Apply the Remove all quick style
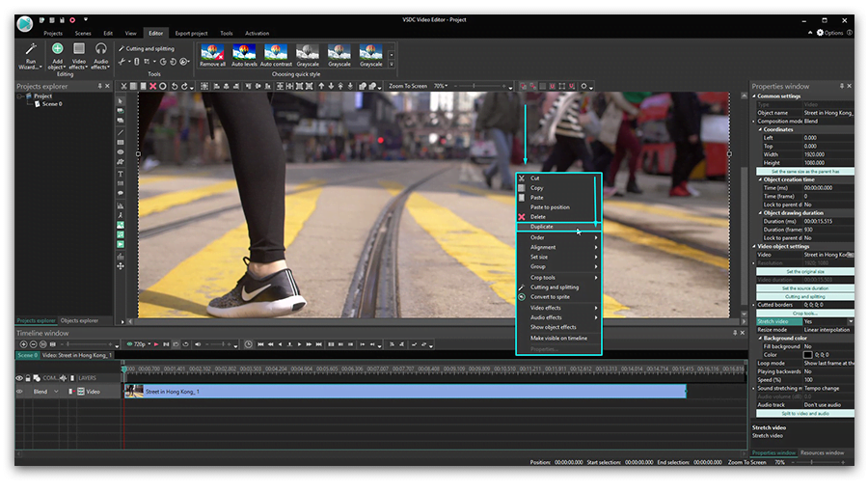868x492 pixels. click(x=212, y=56)
